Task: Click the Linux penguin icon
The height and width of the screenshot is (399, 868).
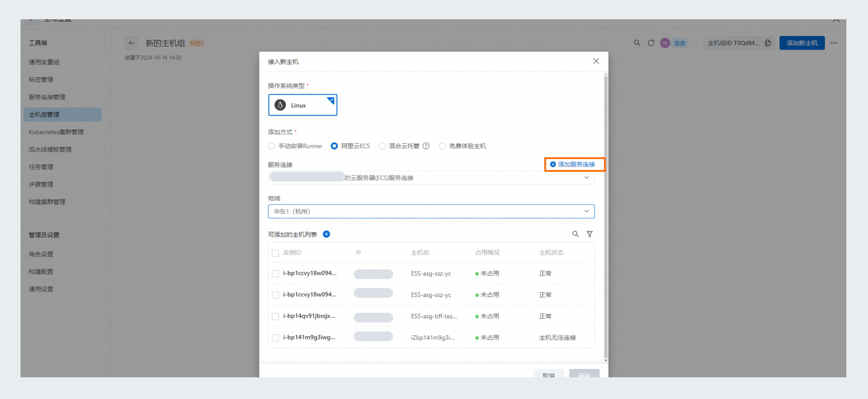Action: tap(280, 105)
